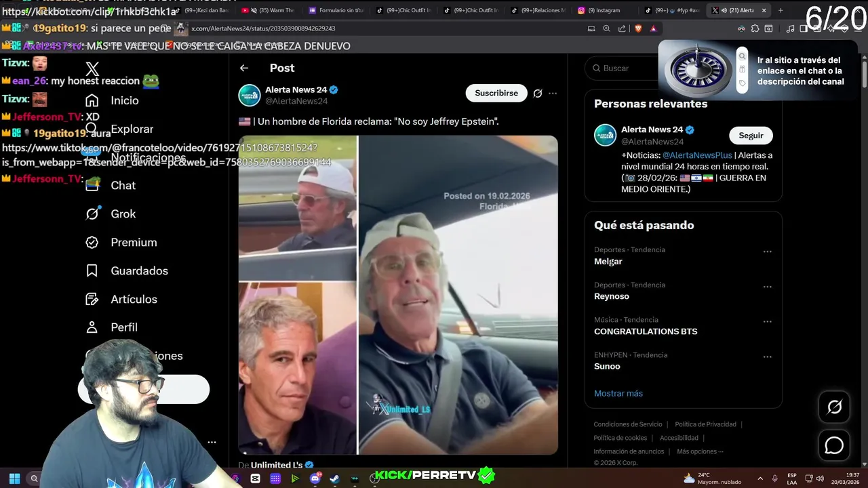Click the Brave Shields lion icon
Viewport: 868px width, 488px height.
[x=638, y=28]
